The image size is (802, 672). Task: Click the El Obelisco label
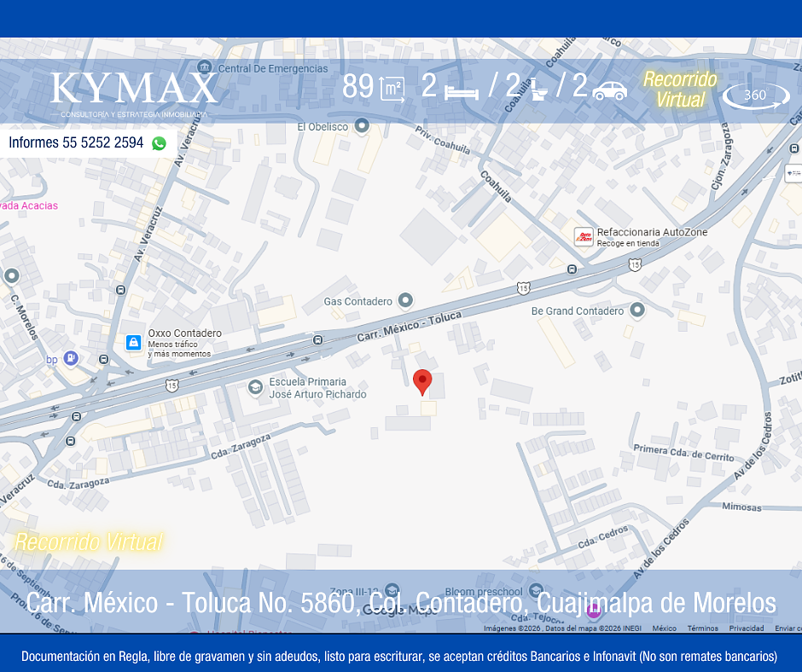point(323,127)
